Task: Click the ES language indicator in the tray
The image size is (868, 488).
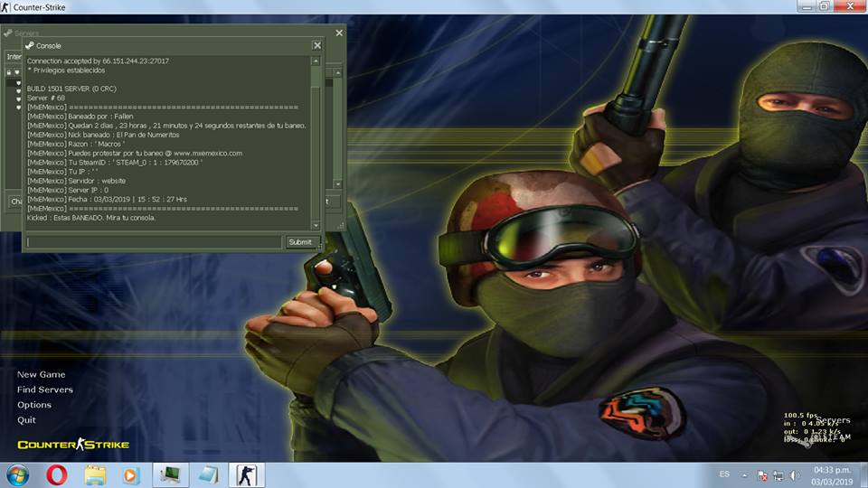Action: (x=724, y=474)
